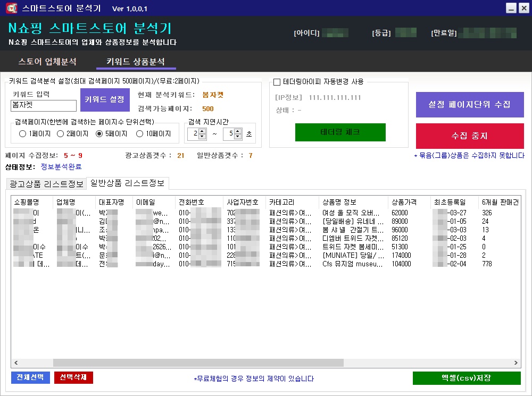The height and width of the screenshot is (396, 532).
Task: Click the 이메일 column header
Action: click(154, 203)
